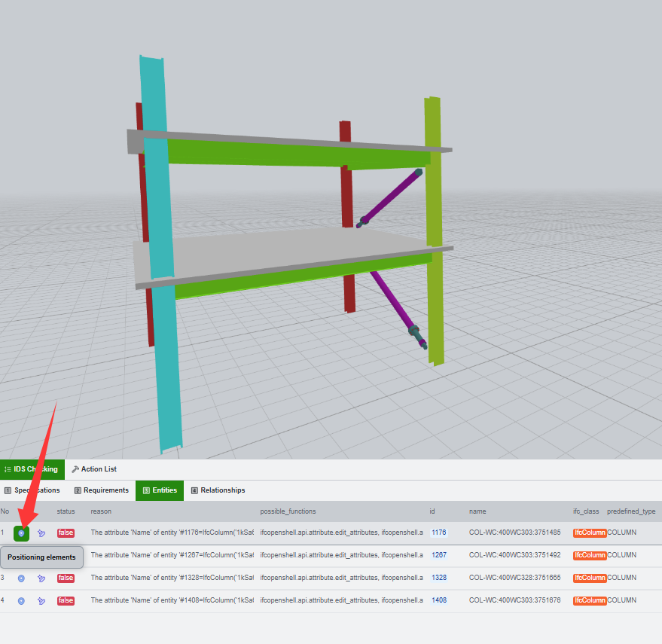The height and width of the screenshot is (644, 662).
Task: Switch to the Relationships tab
Action: [218, 490]
